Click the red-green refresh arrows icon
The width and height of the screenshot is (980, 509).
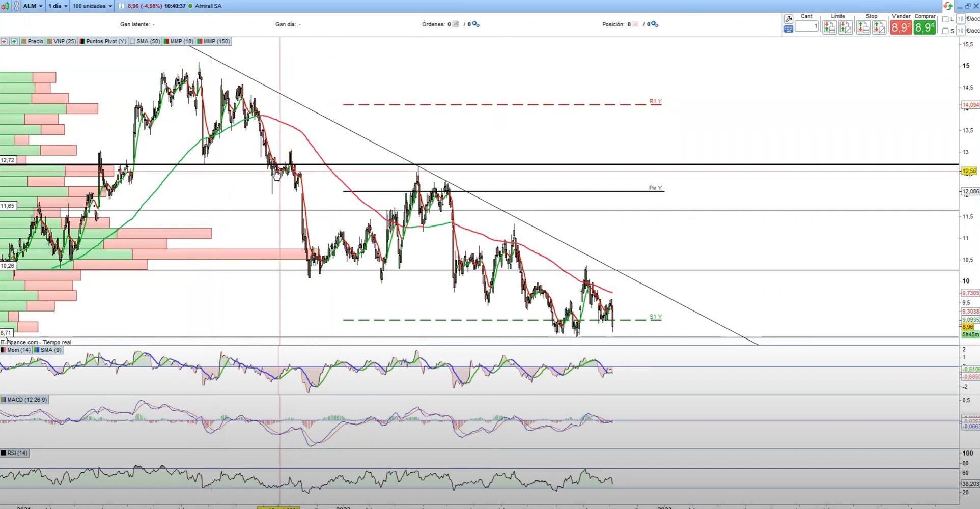(947, 6)
